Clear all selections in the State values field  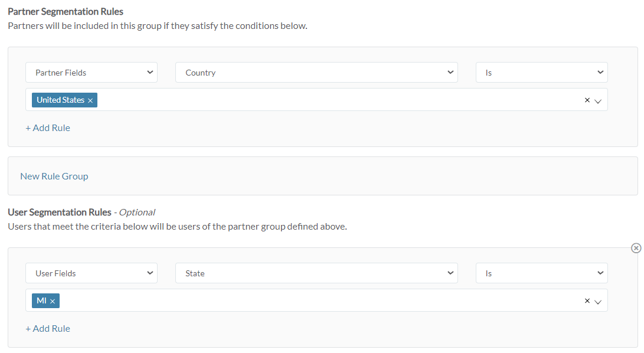[587, 300]
